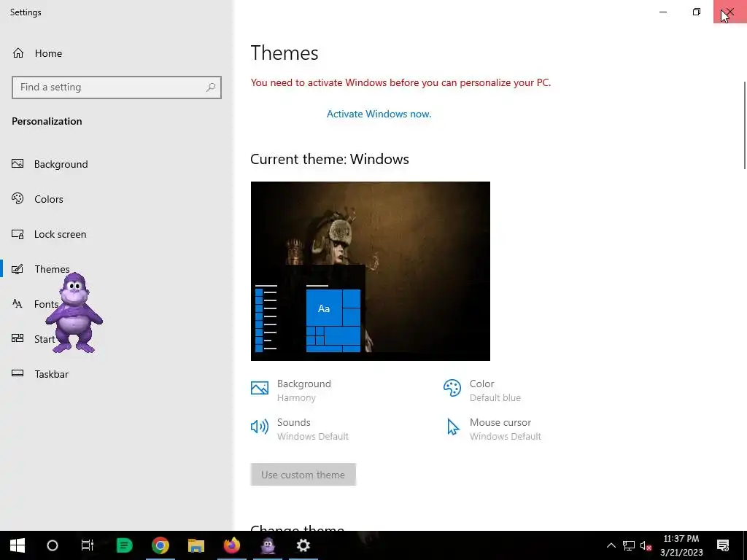
Task: Switch to Bonzi Buddy taskbar icon
Action: (x=268, y=545)
